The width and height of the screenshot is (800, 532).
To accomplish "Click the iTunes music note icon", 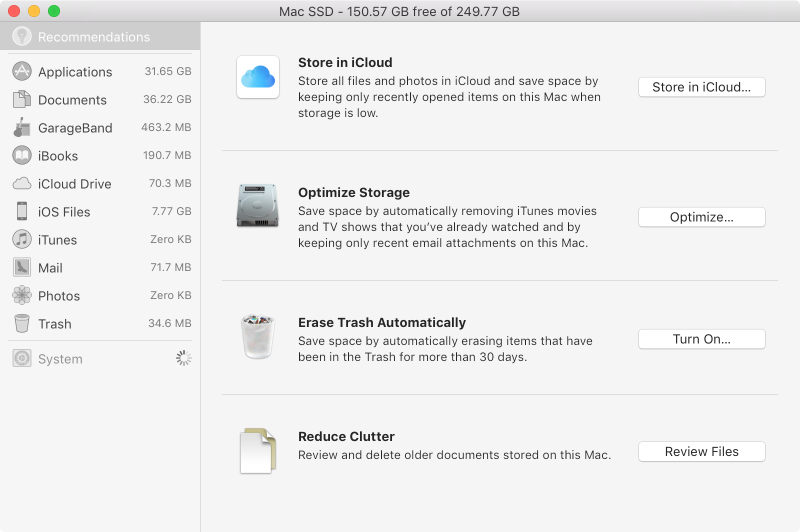I will click(20, 239).
